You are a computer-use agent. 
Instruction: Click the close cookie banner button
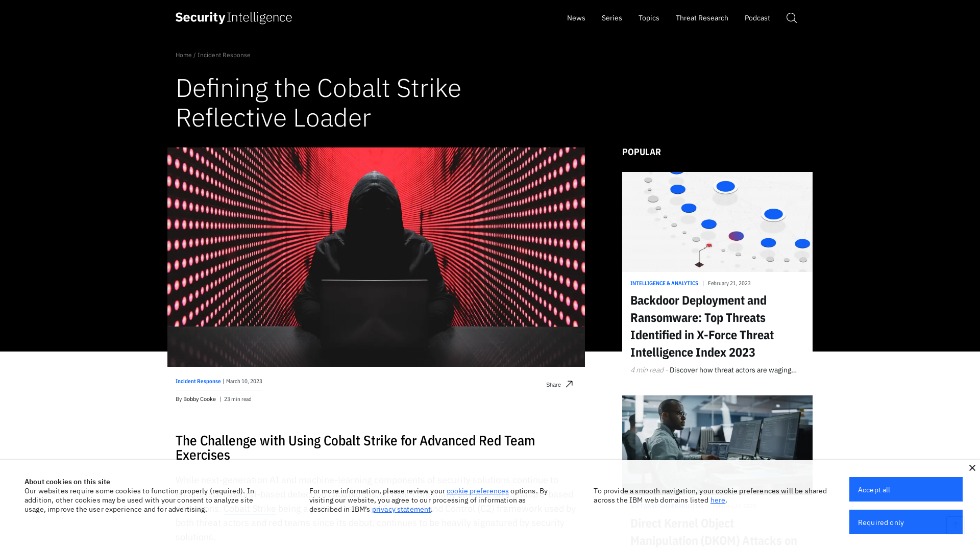(x=972, y=468)
